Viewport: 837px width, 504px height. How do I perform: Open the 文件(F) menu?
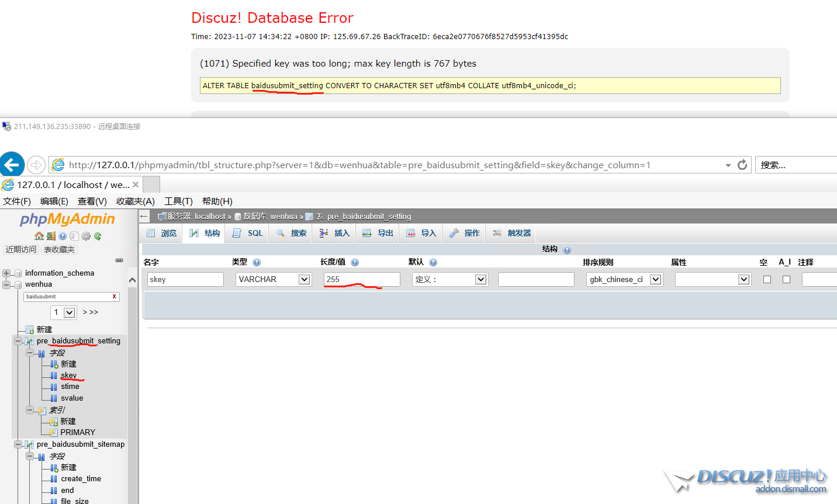[x=17, y=201]
